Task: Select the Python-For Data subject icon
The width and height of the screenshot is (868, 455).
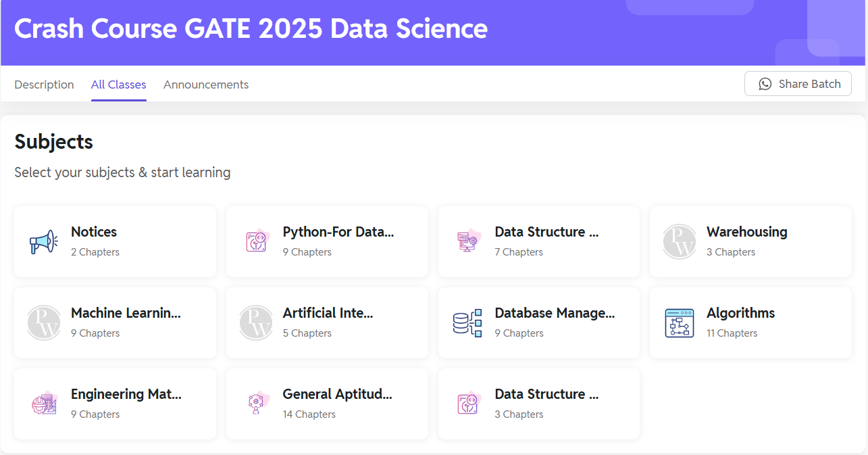Action: [256, 241]
